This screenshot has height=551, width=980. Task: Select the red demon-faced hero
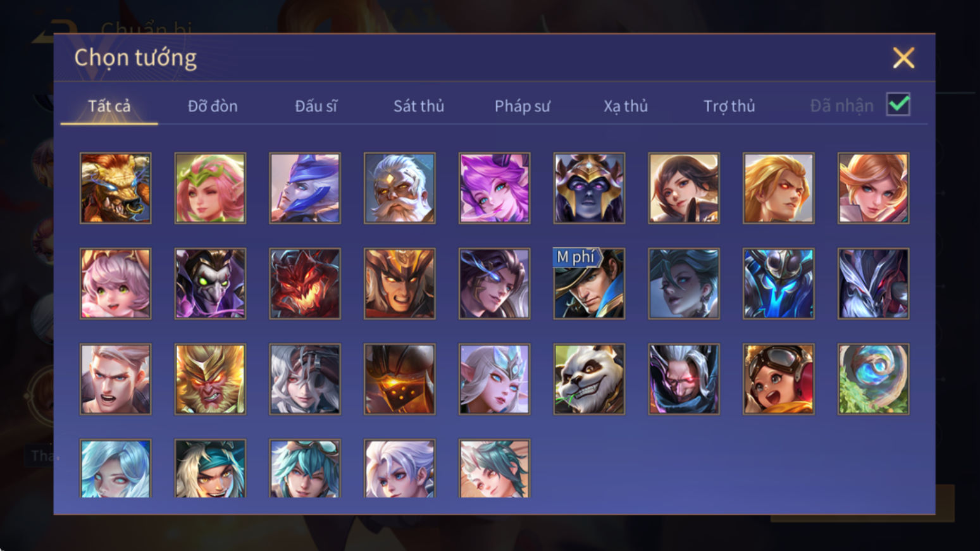(x=305, y=283)
